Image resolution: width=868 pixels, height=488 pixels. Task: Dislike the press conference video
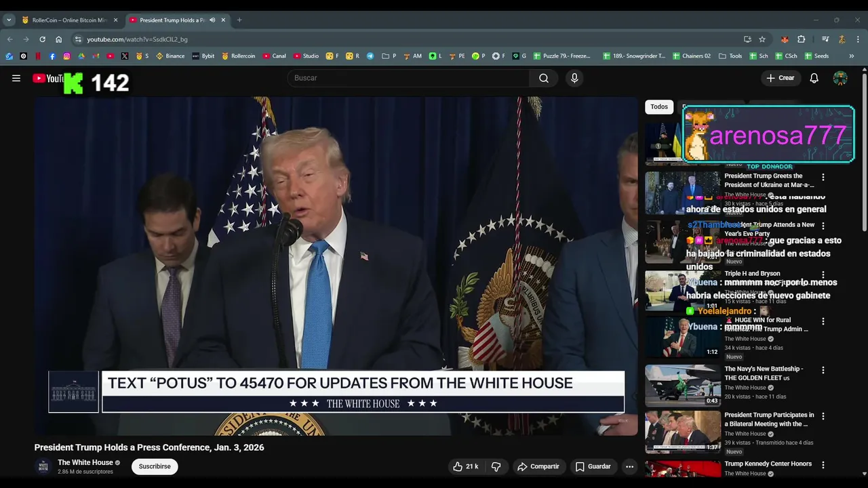coord(496,466)
